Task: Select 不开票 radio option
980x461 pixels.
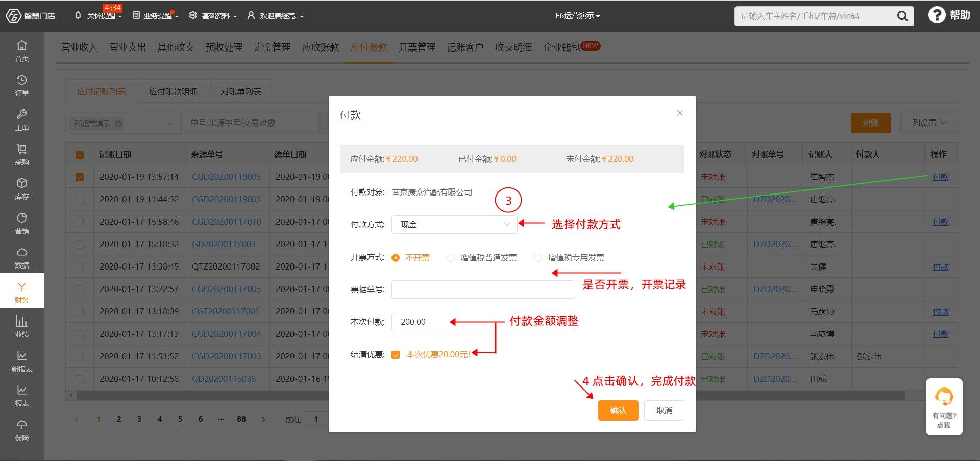Action: pyautogui.click(x=396, y=258)
